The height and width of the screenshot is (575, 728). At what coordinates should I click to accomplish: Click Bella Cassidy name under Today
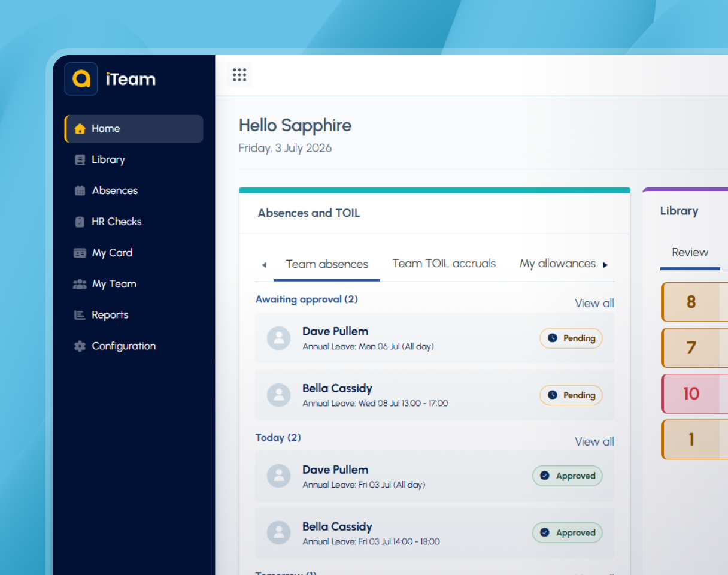(337, 527)
